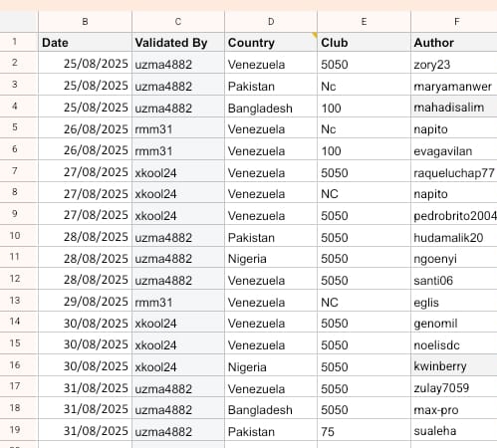Click rmm31 validator cell in row 5
The width and height of the screenshot is (497, 448).
pos(178,127)
